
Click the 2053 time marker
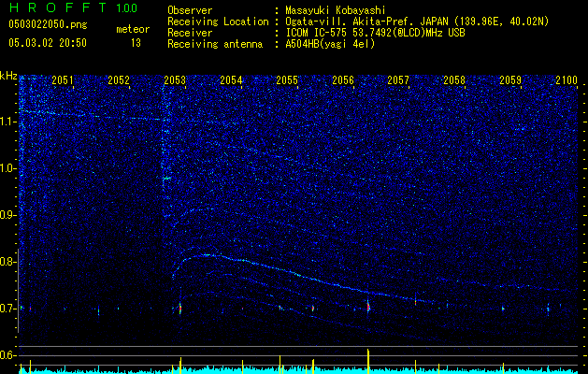pos(175,80)
